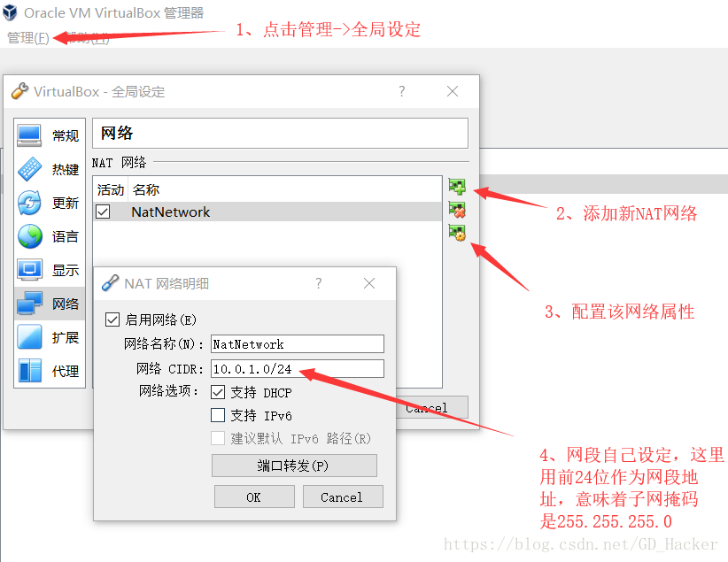Click the 网络名称 NatNetwork name field

click(298, 344)
